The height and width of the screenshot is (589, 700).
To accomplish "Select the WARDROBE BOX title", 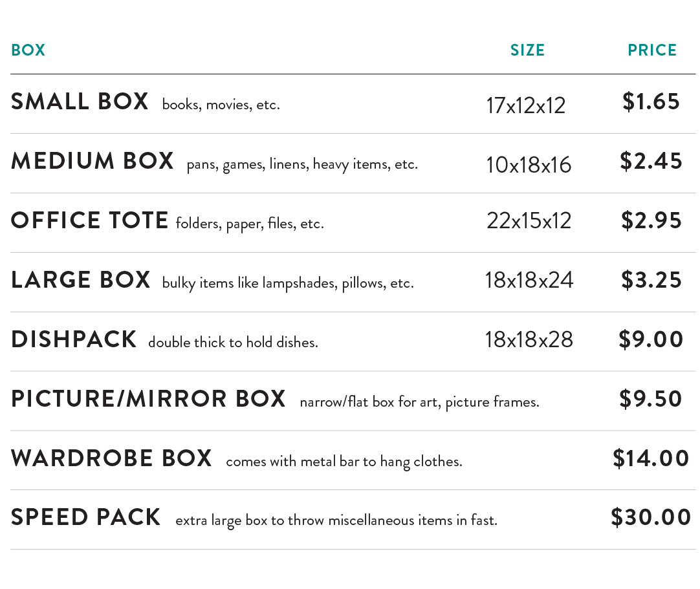I will tap(111, 458).
